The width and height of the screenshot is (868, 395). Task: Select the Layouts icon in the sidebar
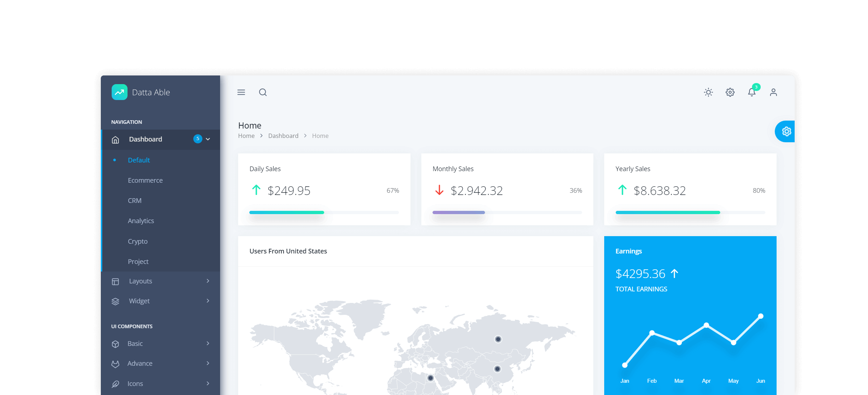pos(115,281)
